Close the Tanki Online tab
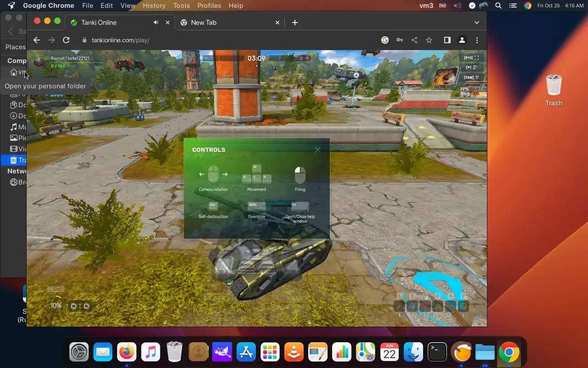 pos(168,23)
